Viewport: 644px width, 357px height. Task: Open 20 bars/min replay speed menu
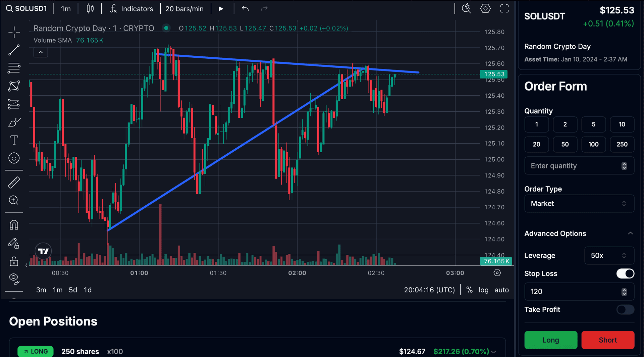pos(184,9)
